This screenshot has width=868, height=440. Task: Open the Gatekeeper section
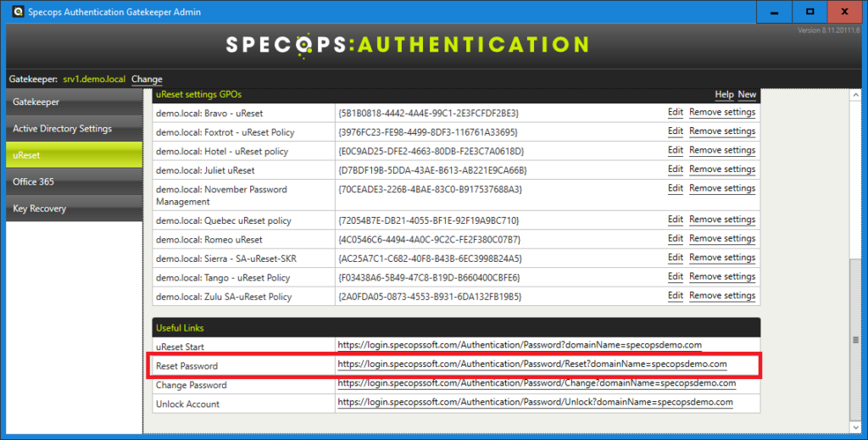(x=75, y=102)
